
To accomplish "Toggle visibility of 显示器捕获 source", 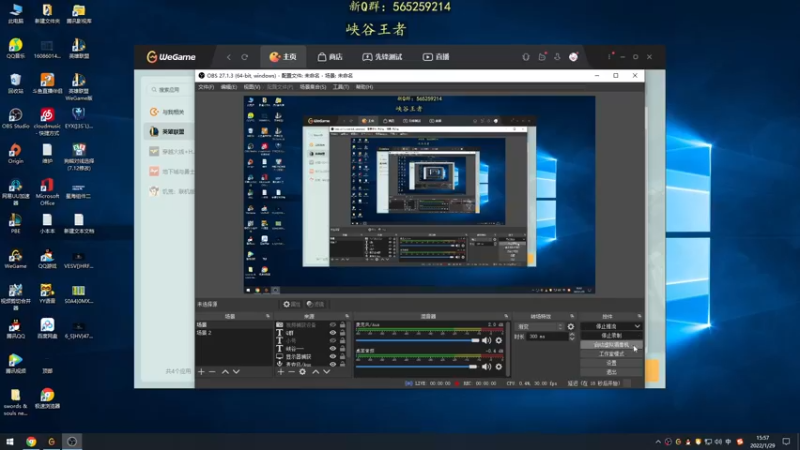I will coord(333,357).
